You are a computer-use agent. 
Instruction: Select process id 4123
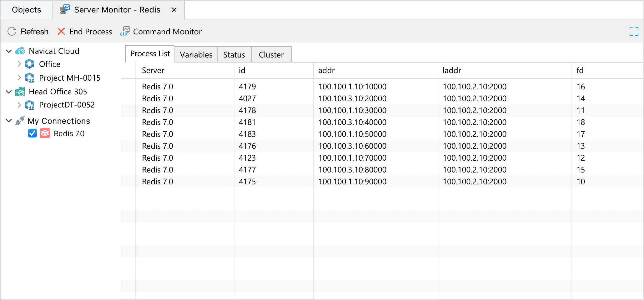(247, 158)
